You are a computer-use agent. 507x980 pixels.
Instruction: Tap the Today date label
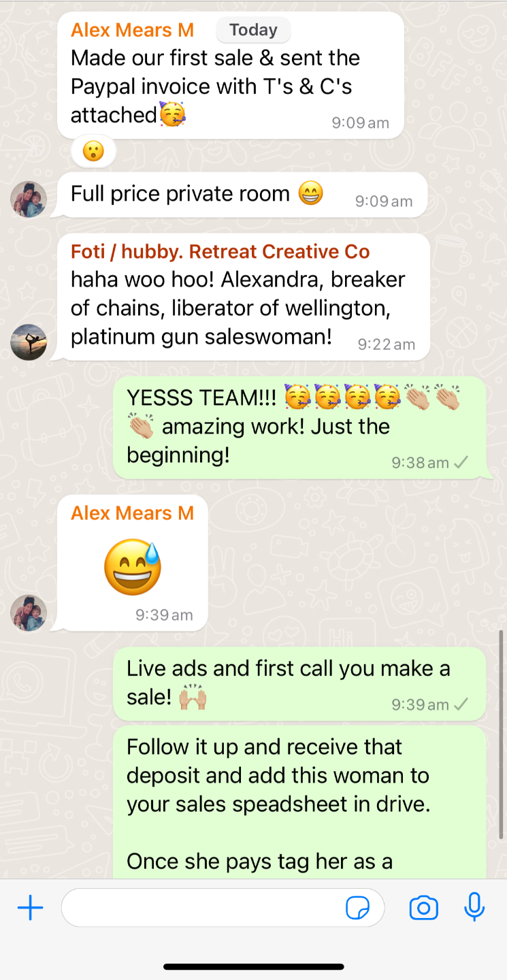tap(253, 30)
